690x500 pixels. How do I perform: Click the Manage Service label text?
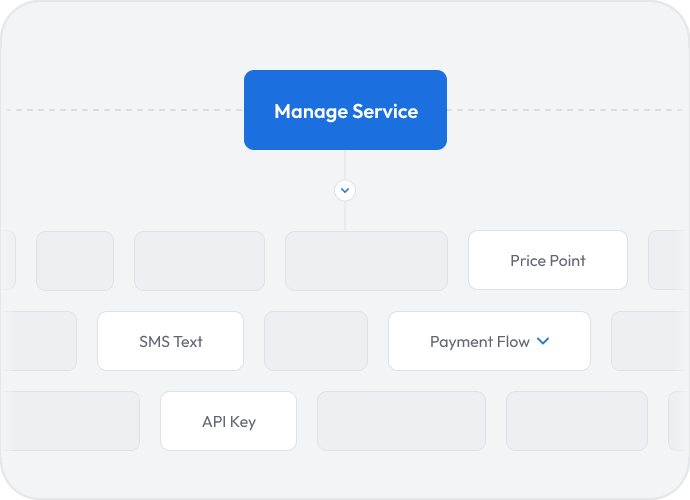346,111
